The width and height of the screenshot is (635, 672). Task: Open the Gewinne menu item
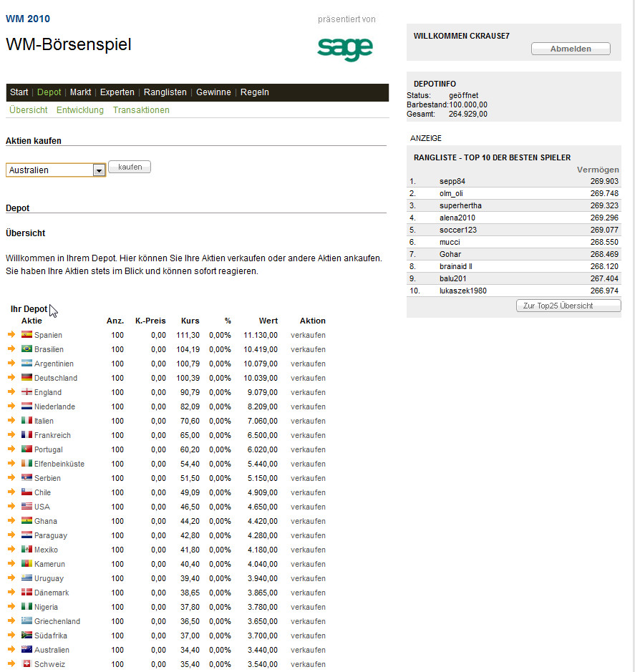pyautogui.click(x=213, y=92)
